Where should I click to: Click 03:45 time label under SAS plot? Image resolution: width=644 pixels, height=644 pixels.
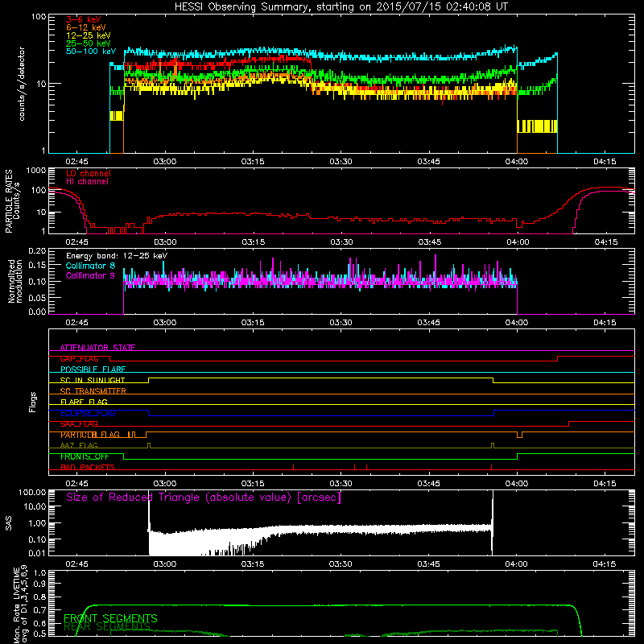coord(428,564)
